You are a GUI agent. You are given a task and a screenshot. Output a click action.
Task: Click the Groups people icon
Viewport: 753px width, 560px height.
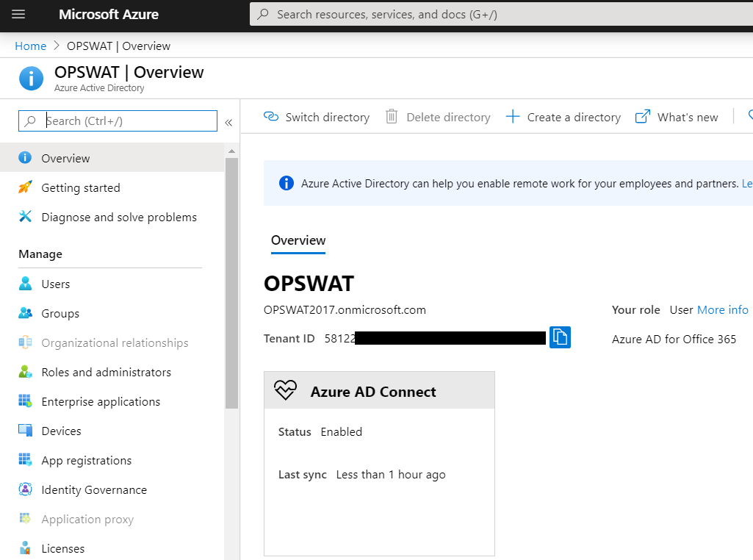tap(25, 313)
